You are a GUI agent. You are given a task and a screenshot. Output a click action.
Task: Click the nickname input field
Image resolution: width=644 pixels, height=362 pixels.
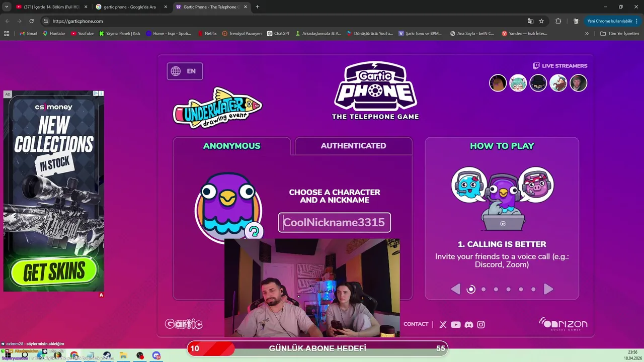335,222
